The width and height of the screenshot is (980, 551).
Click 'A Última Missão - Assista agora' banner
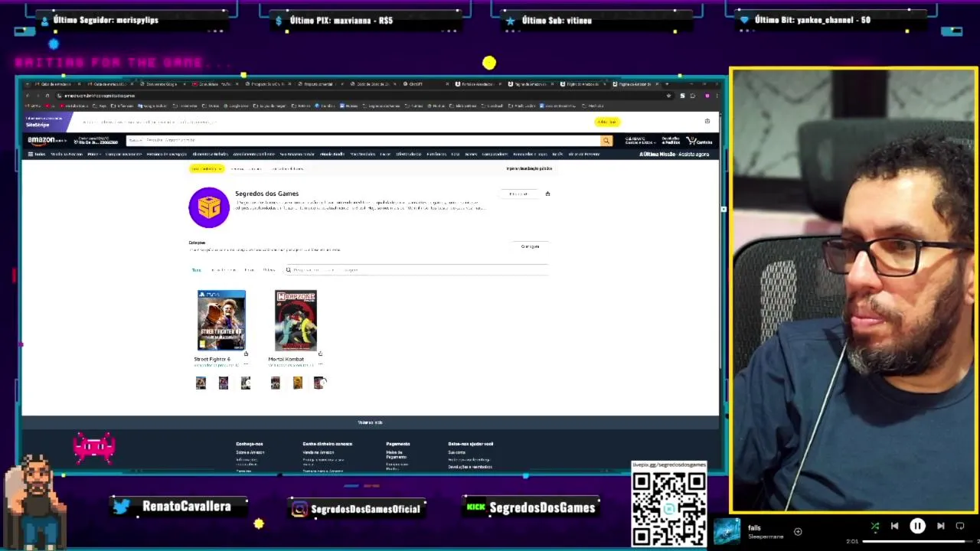[675, 154]
